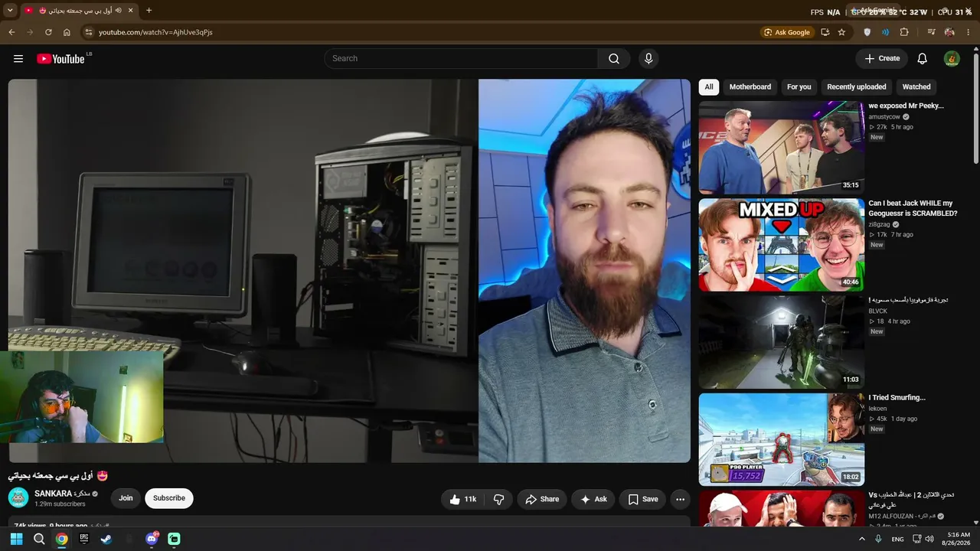Join the SANKARA channel membership
980x551 pixels.
[126, 498]
